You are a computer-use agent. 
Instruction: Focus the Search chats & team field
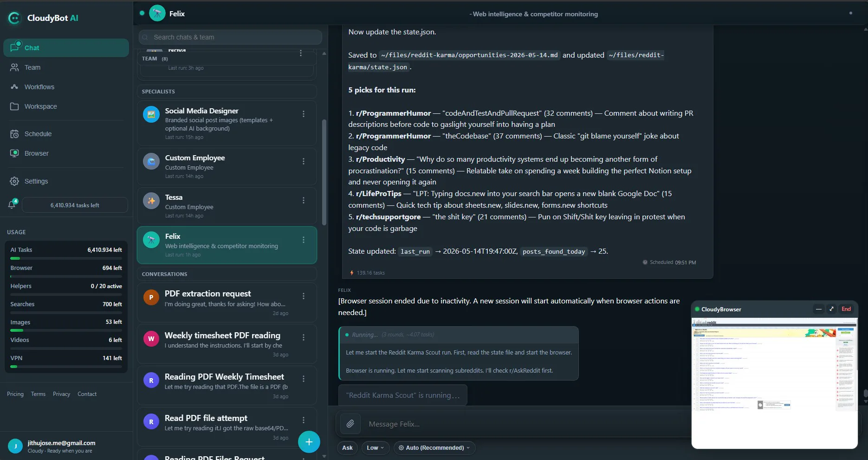click(x=230, y=37)
